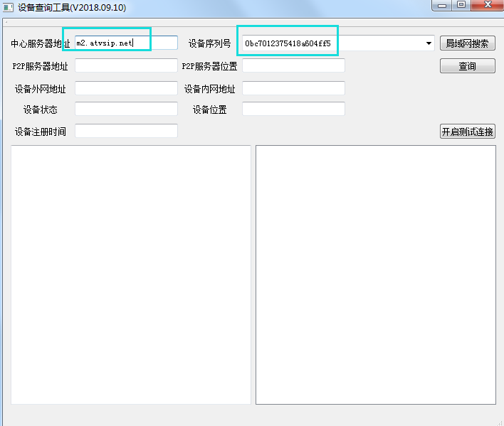The width and height of the screenshot is (504, 426).
Task: Click the 开启测试连接 button
Action: tap(468, 132)
